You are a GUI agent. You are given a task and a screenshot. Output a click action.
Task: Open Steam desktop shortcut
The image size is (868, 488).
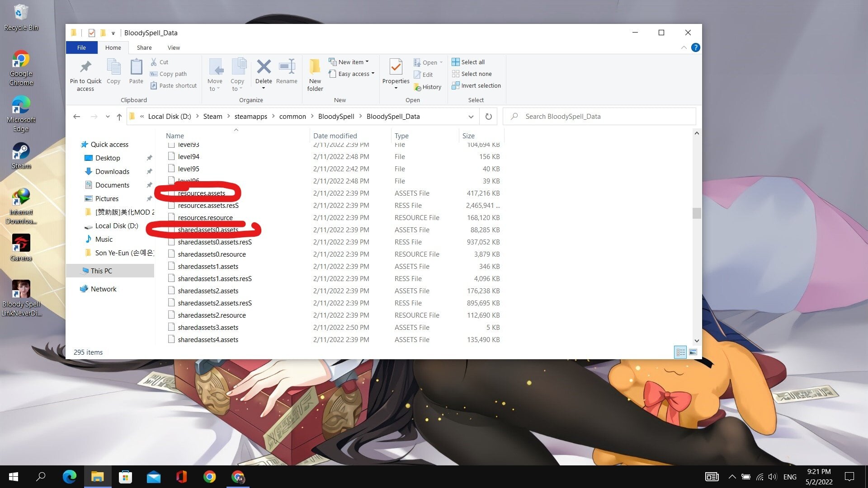[21, 156]
